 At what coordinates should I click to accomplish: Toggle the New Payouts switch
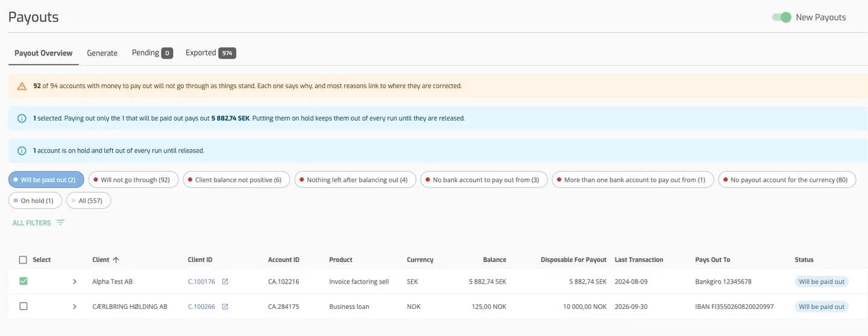pyautogui.click(x=781, y=17)
